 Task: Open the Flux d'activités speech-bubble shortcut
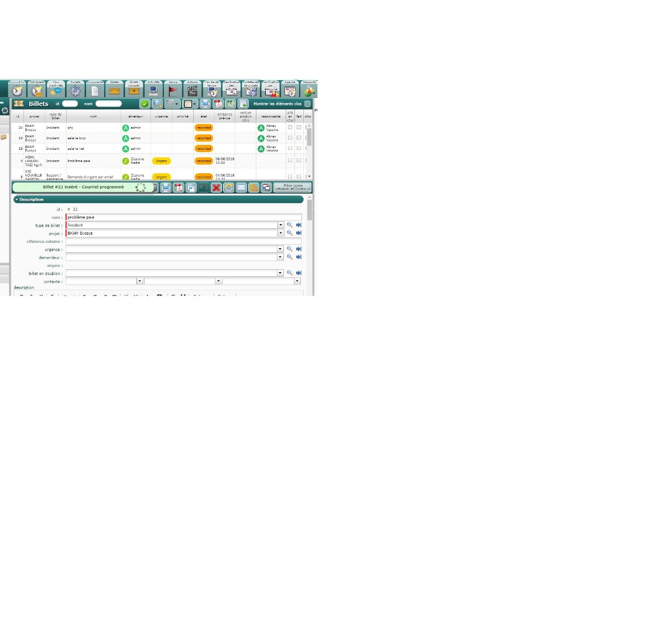click(x=56, y=89)
